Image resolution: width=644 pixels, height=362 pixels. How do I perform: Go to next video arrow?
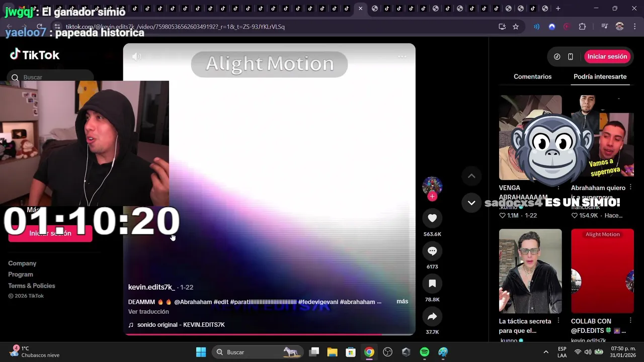click(x=471, y=203)
